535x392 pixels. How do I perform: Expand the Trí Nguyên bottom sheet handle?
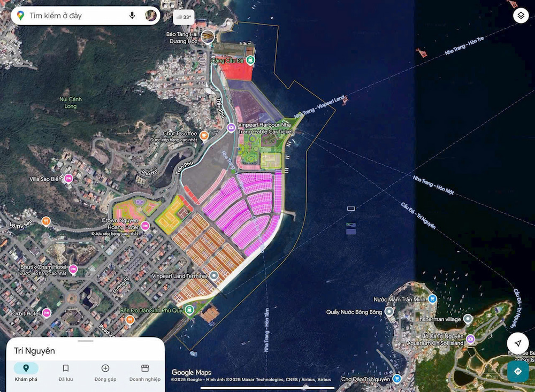point(86,341)
